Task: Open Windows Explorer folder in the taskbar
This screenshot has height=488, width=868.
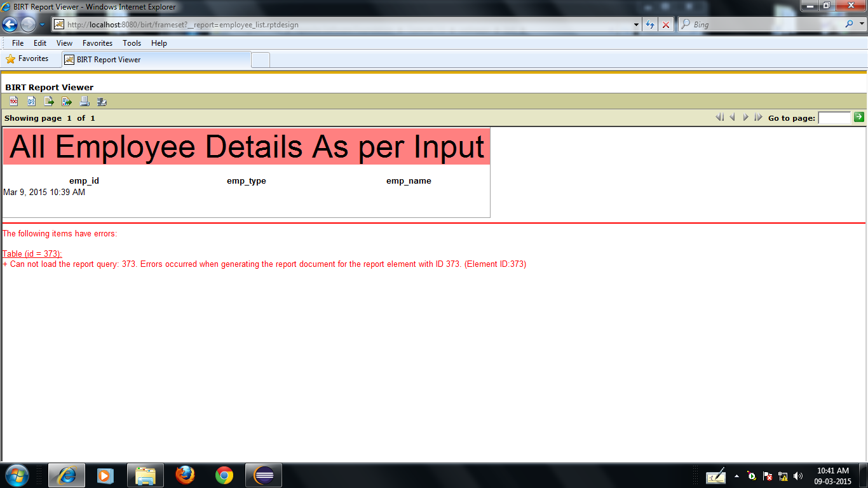Action: coord(146,475)
